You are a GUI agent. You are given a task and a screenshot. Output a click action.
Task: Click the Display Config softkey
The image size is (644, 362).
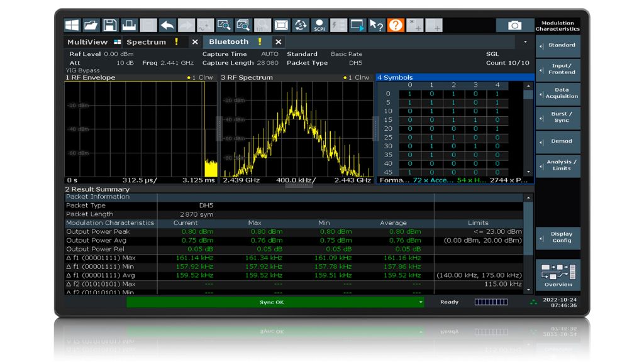pyautogui.click(x=558, y=238)
